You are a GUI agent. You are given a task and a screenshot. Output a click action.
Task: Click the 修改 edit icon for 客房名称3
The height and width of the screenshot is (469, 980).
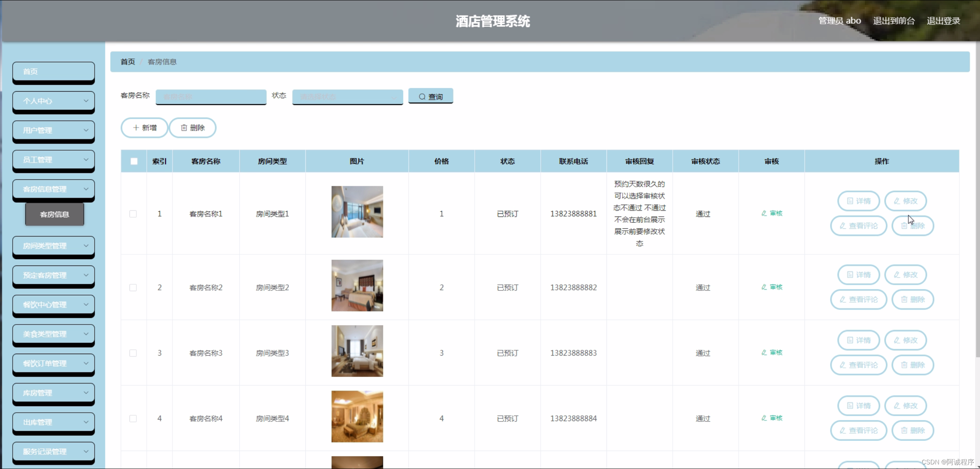(x=905, y=340)
